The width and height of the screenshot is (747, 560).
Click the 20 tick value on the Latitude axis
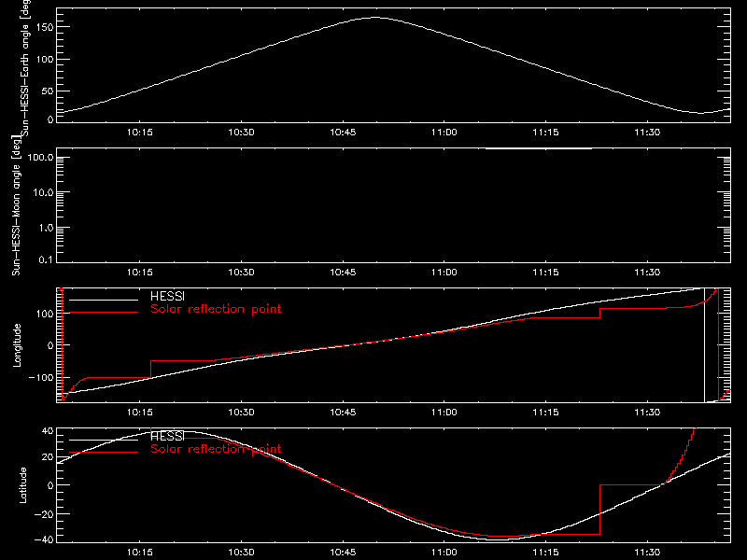(48, 456)
